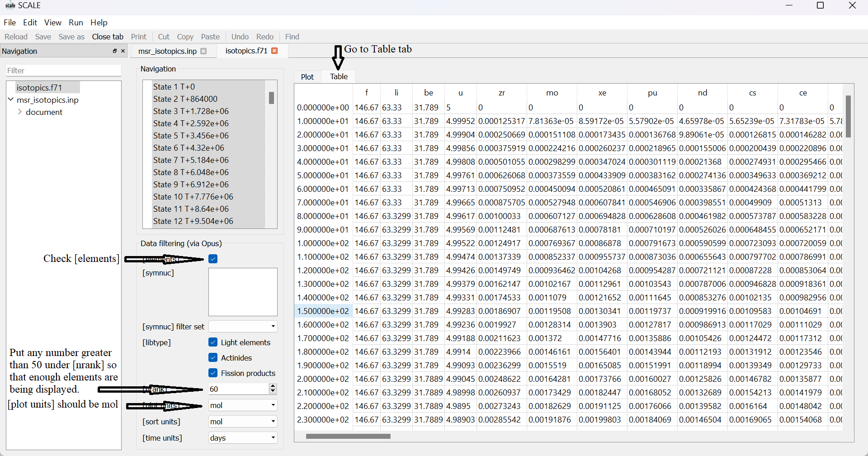Image resolution: width=868 pixels, height=456 pixels.
Task: Uncheck Fission products libtype
Action: [x=213, y=373]
